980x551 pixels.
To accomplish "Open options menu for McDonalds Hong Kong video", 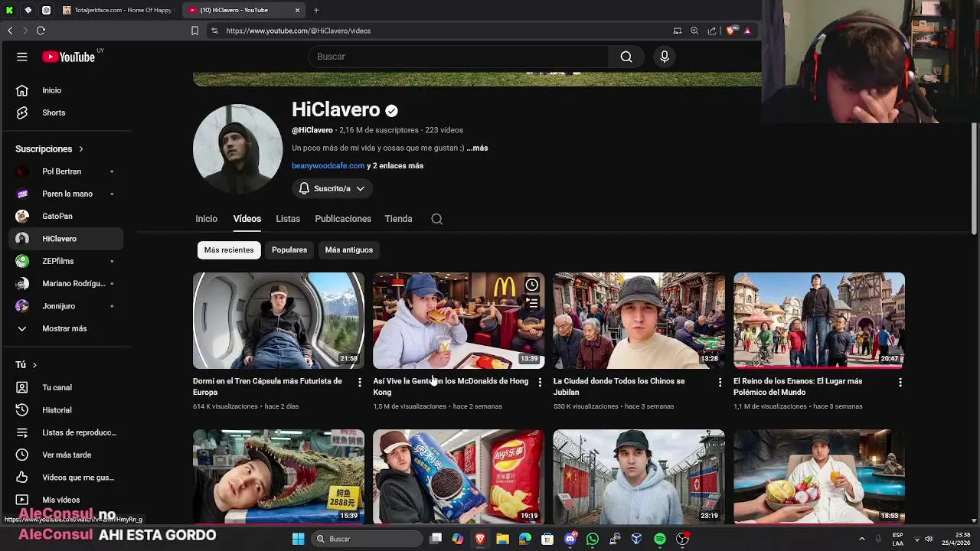I will coord(540,382).
